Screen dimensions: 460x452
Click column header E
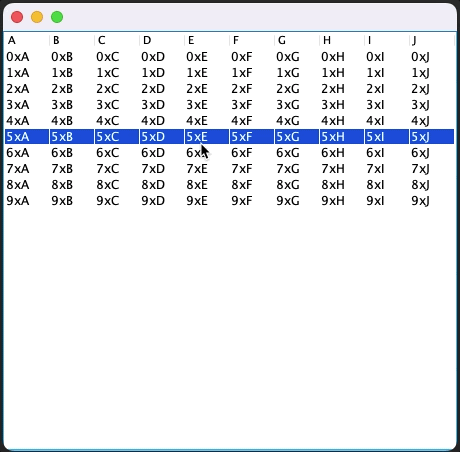pyautogui.click(x=207, y=40)
